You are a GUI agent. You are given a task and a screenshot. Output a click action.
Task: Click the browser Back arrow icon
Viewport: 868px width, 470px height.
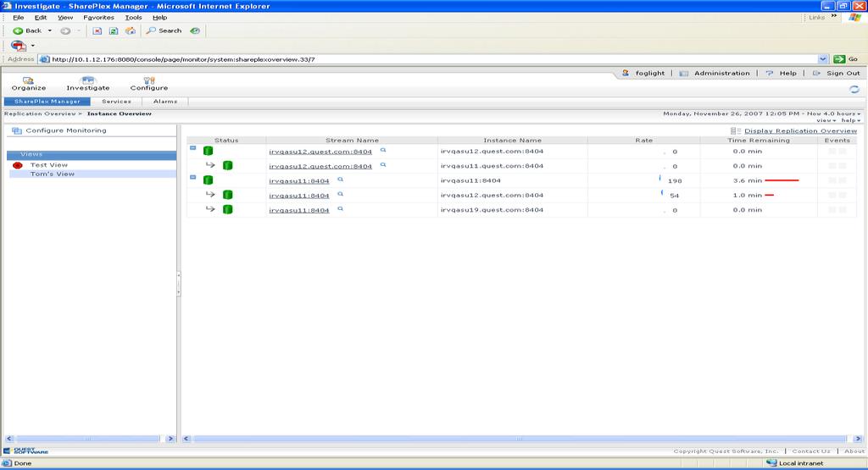(x=18, y=31)
